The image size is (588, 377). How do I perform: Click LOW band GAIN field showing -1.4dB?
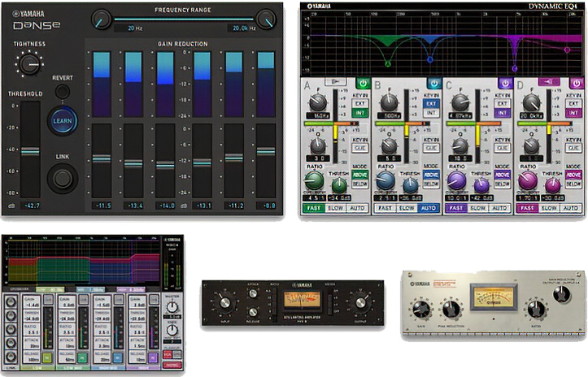point(32,302)
